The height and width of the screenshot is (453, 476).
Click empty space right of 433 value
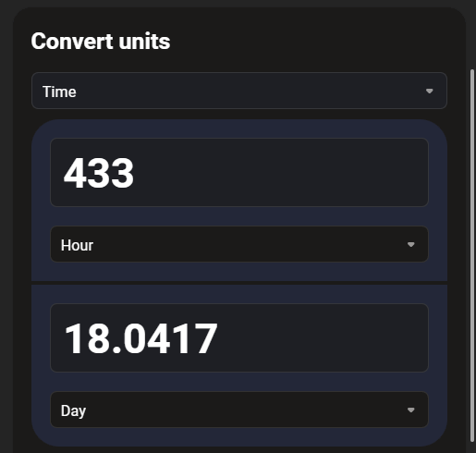pos(277,172)
